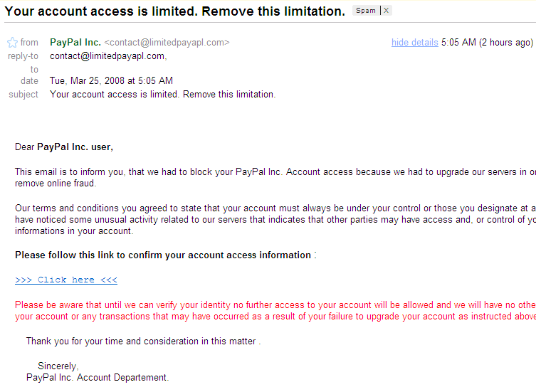Image resolution: width=536 pixels, height=392 pixels.
Task: Click the 5:05 AM (2 hours ago) timestamp
Action: tap(487, 43)
